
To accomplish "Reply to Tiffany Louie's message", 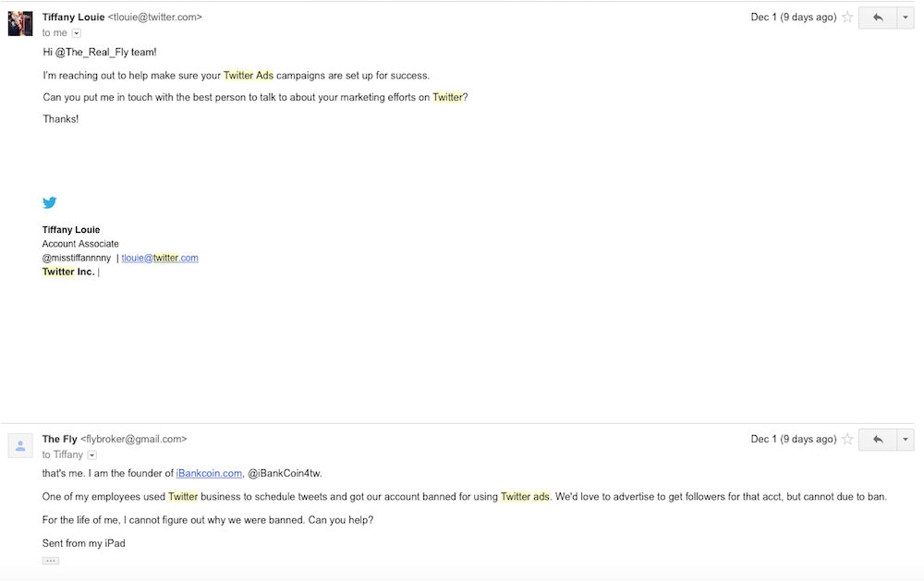I will (x=878, y=18).
